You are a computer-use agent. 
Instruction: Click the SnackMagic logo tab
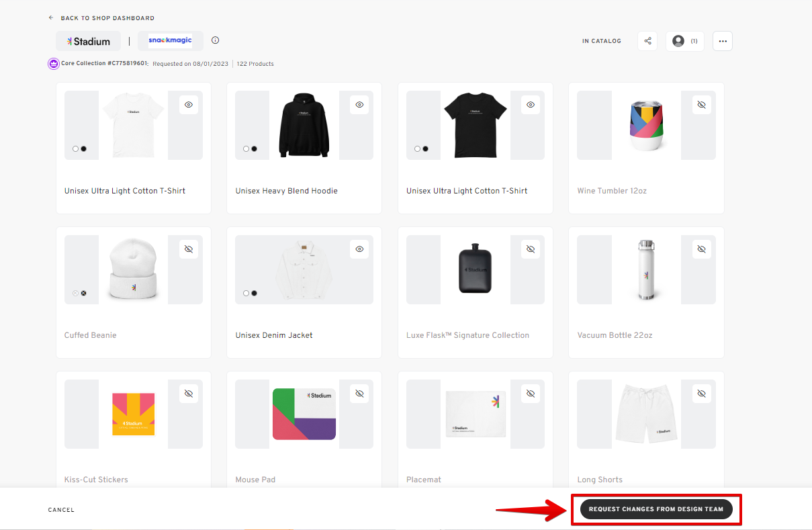click(x=170, y=40)
